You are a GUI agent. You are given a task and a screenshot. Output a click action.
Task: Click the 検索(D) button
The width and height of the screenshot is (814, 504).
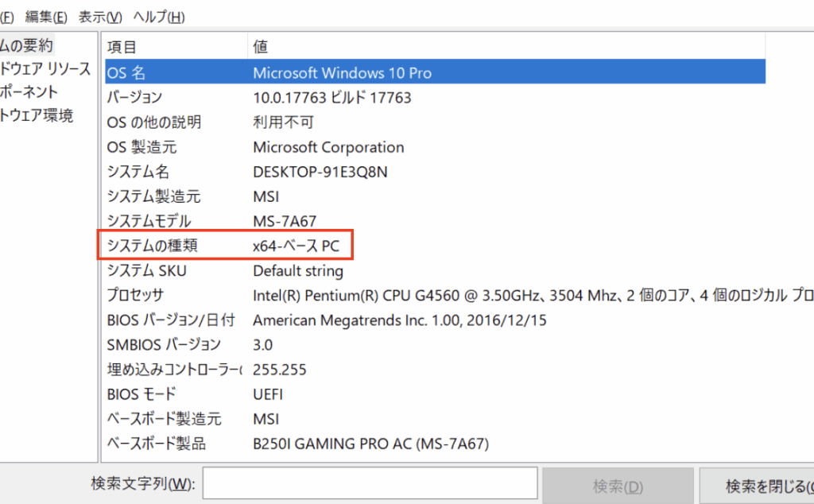click(x=618, y=486)
